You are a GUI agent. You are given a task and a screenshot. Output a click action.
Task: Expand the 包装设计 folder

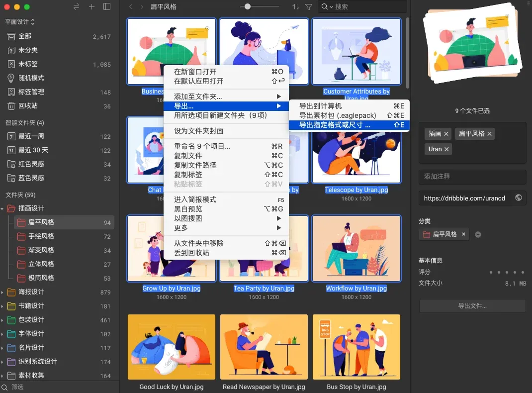tap(2, 320)
